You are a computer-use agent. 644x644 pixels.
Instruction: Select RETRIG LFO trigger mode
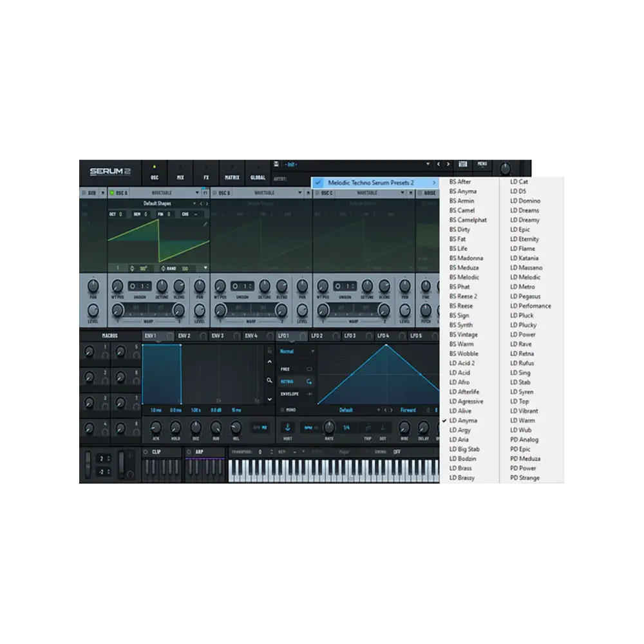(296, 382)
